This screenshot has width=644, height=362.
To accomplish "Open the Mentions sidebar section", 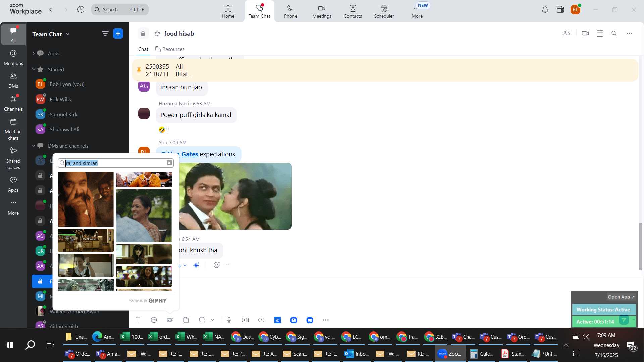I will click(13, 58).
